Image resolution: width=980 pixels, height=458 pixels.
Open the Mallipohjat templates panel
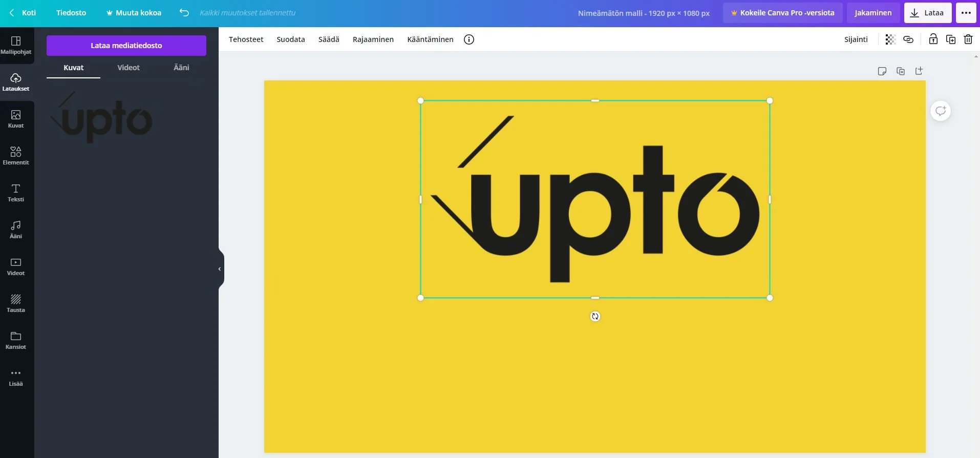pyautogui.click(x=16, y=45)
